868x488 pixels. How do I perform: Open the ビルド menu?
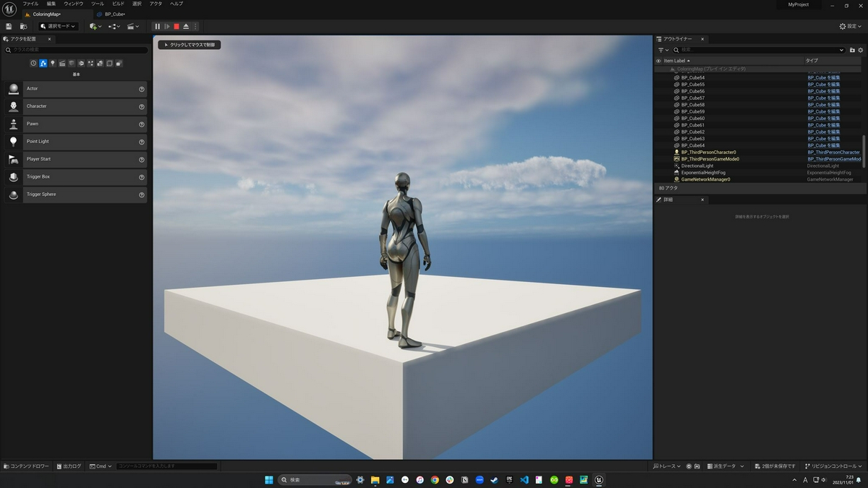[x=118, y=4]
